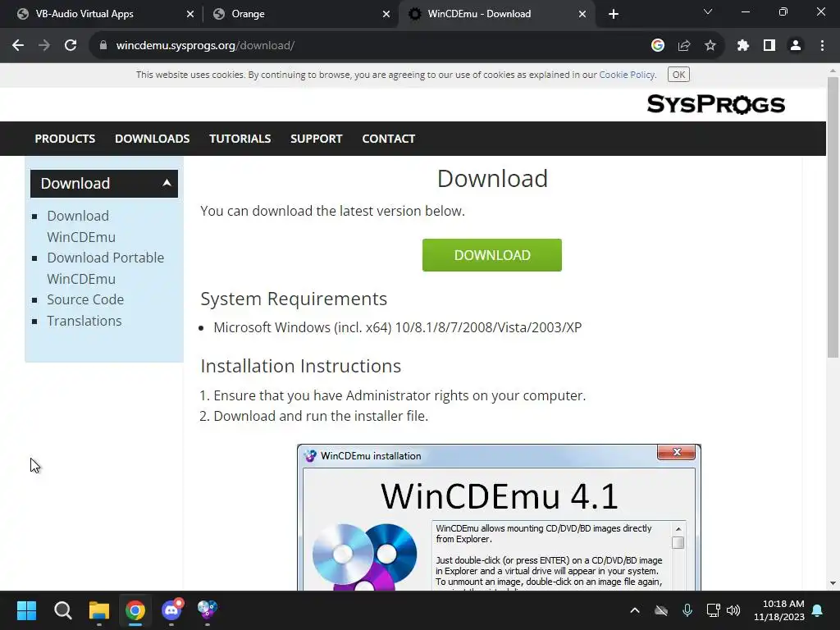Open the PRODUCTS menu
The width and height of the screenshot is (840, 630).
click(65, 139)
